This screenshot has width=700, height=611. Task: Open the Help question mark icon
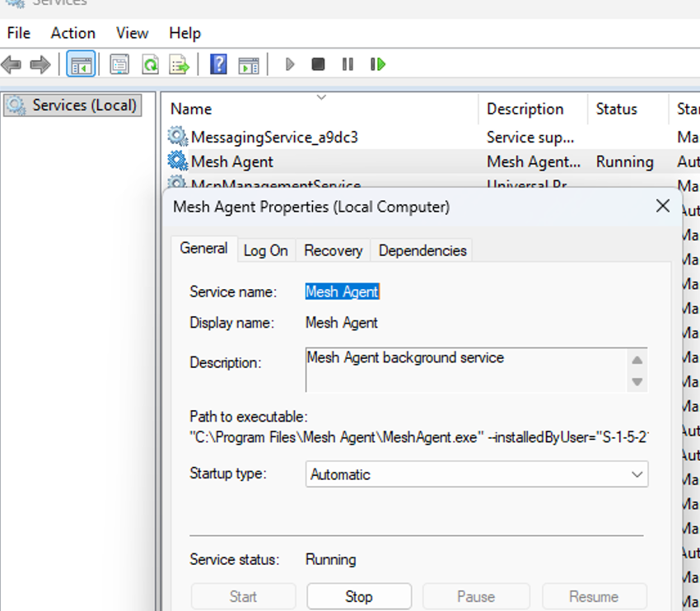click(218, 65)
